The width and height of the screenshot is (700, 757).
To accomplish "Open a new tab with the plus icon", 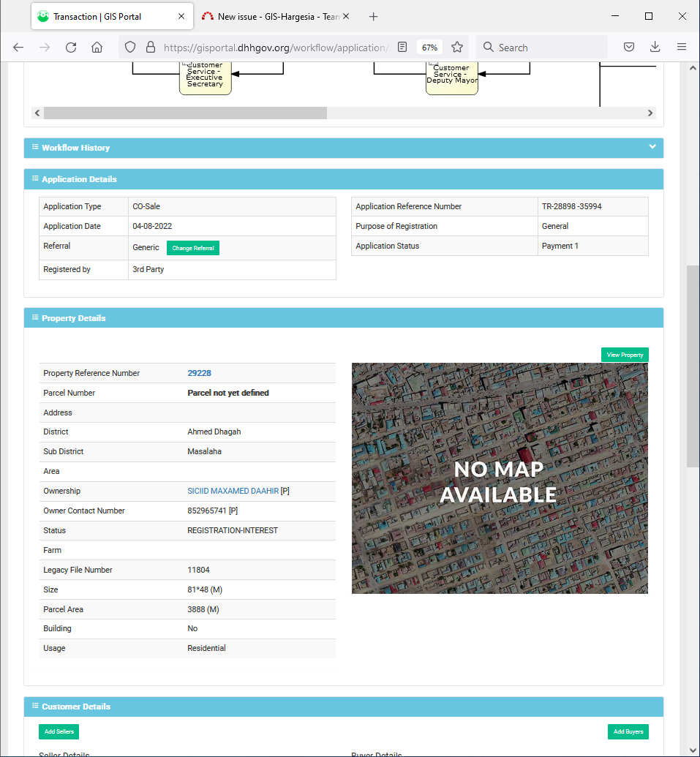I will point(373,16).
